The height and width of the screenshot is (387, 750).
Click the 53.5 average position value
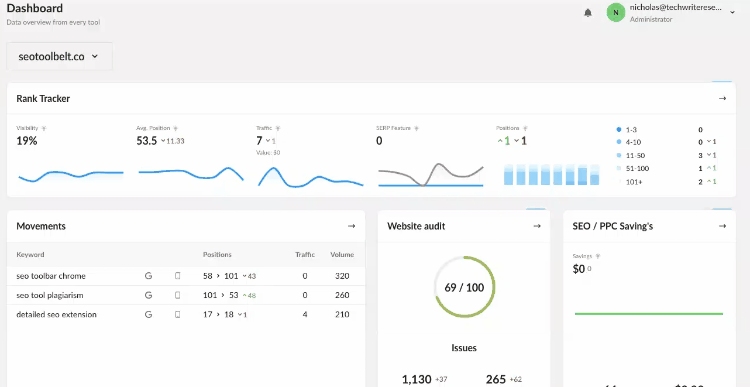pos(147,141)
